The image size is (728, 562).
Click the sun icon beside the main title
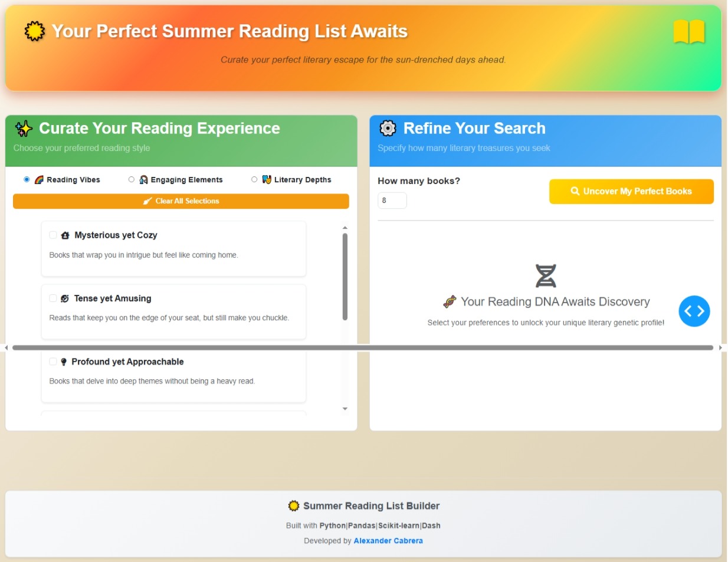point(35,31)
